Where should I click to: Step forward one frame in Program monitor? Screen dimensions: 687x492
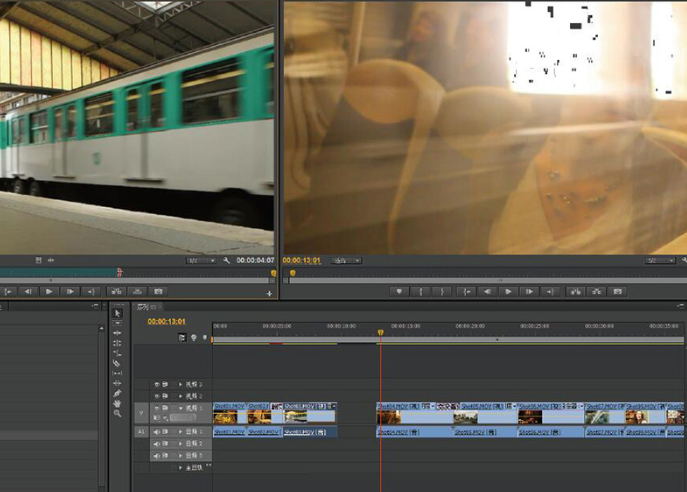(529, 291)
